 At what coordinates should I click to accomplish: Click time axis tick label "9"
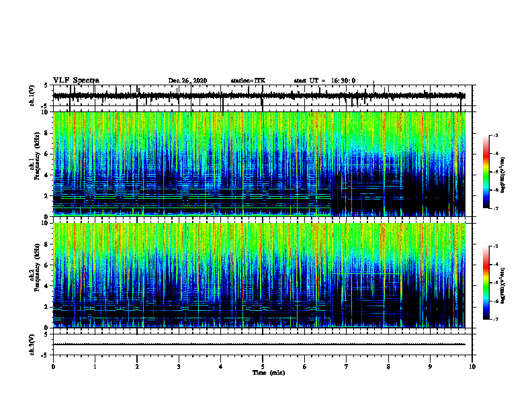click(430, 367)
